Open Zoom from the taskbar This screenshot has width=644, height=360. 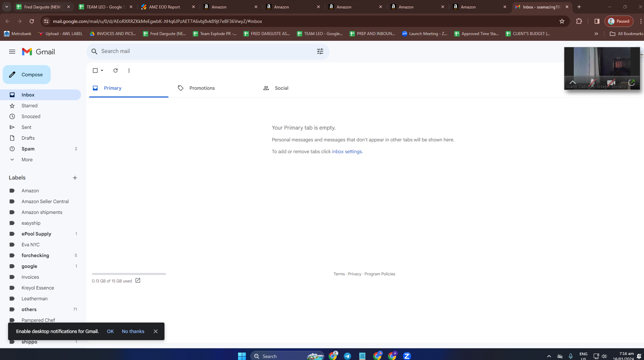(x=407, y=356)
